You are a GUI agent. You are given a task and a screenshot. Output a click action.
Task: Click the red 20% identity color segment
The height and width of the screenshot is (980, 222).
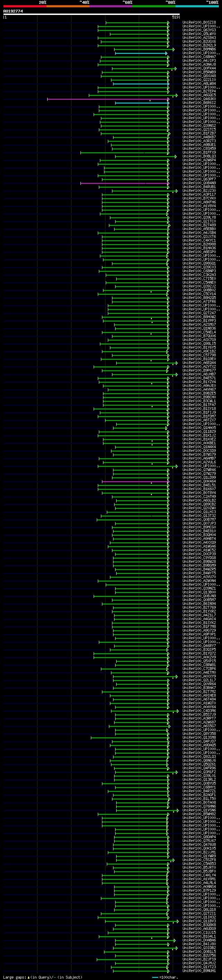(25, 6)
